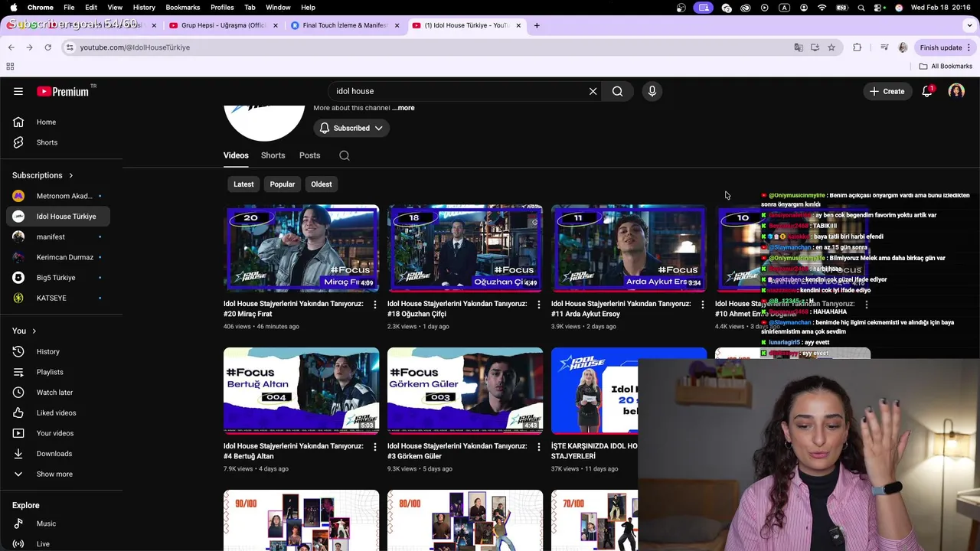Open video title #18 Oğuzhan Çifçi
This screenshot has height=551, width=980.
[457, 309]
